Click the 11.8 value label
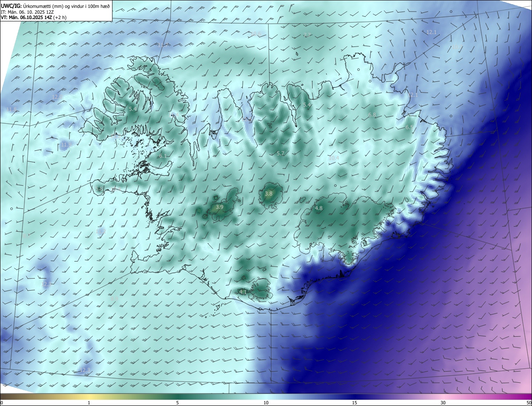 pyautogui.click(x=12, y=110)
